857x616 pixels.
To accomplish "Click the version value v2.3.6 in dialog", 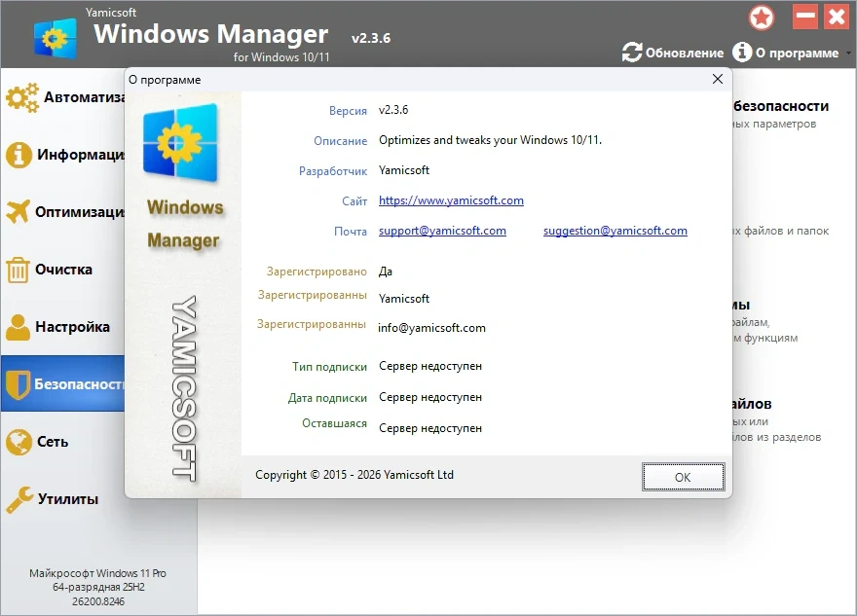I will point(393,110).
